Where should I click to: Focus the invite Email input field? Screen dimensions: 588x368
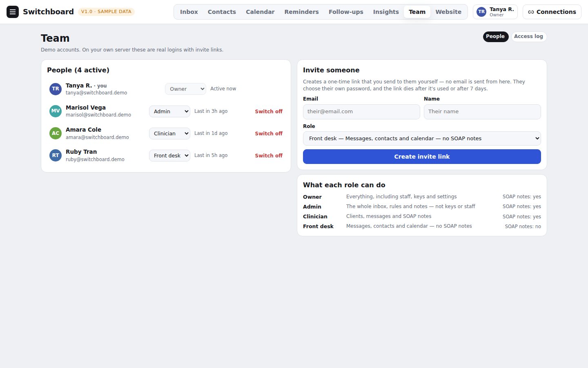(x=361, y=112)
